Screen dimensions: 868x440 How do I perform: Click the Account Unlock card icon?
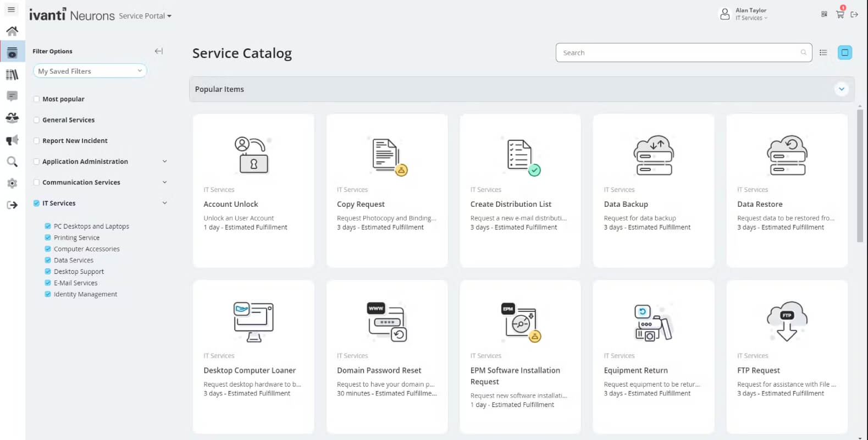point(253,155)
